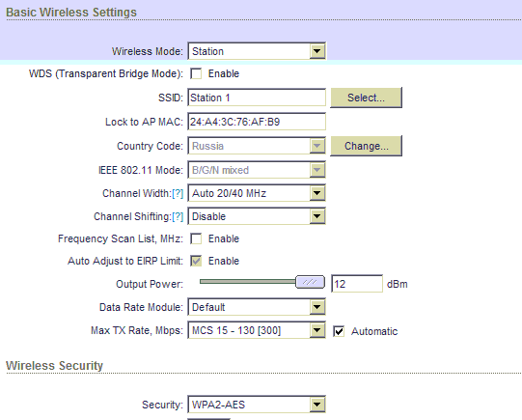Enable WDS Transparent Bridge Mode checkbox

[x=196, y=73]
